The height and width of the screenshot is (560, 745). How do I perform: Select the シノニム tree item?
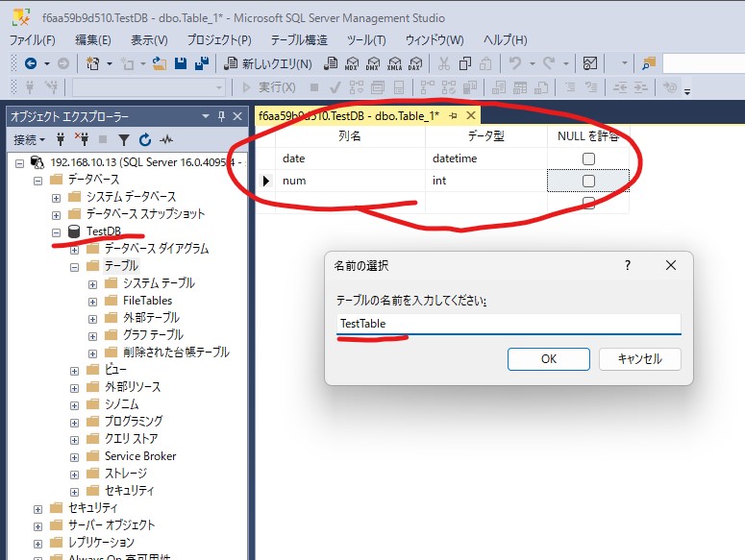tap(122, 403)
